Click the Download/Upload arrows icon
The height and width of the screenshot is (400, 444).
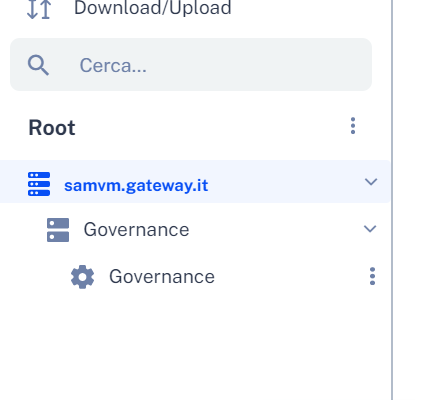[x=39, y=9]
